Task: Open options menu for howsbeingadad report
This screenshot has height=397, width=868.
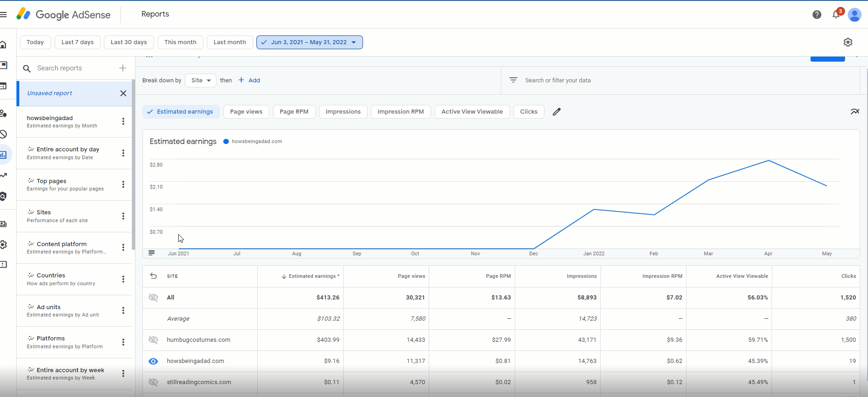Action: click(x=123, y=121)
